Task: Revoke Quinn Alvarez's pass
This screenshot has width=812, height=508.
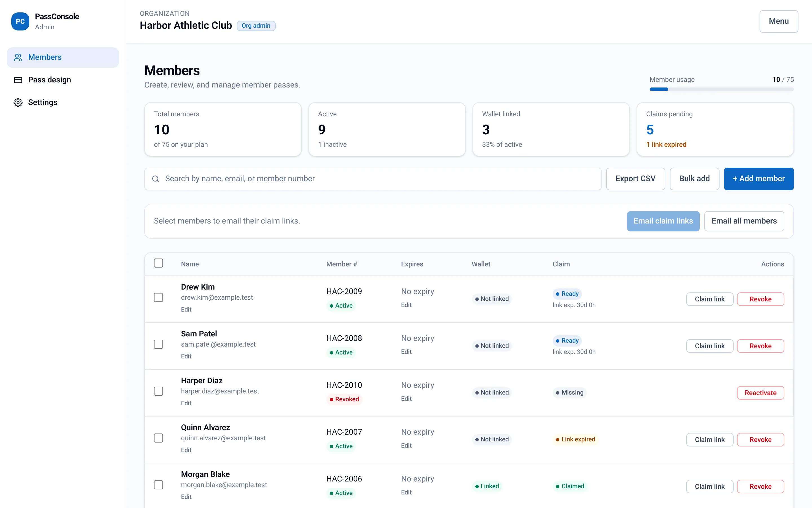Action: tap(760, 440)
